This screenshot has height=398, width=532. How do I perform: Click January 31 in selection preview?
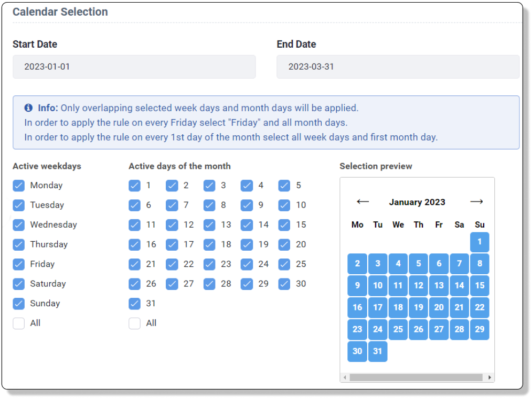(x=378, y=351)
